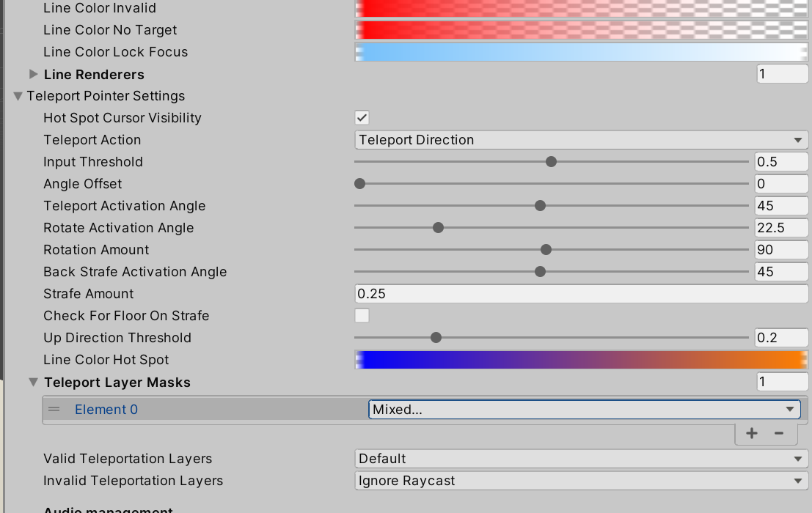The width and height of the screenshot is (812, 513).
Task: Open the Line Color Lock Focus gradient editor
Action: pyautogui.click(x=579, y=51)
